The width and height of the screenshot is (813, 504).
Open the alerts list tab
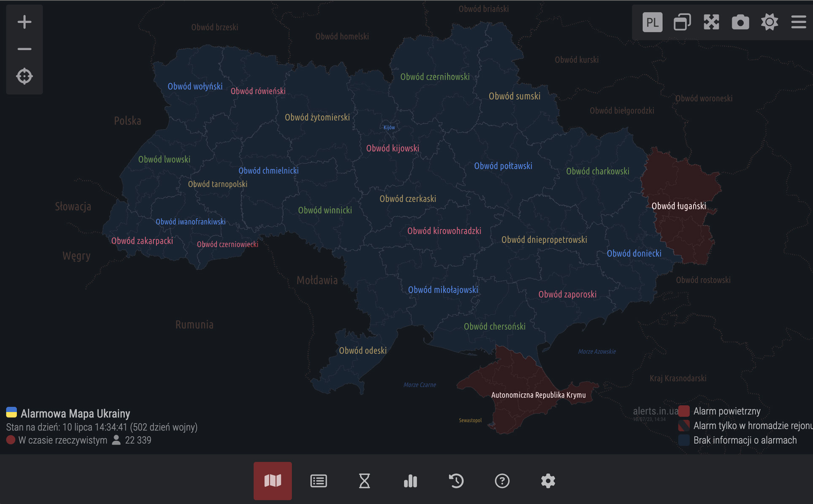[x=319, y=481]
